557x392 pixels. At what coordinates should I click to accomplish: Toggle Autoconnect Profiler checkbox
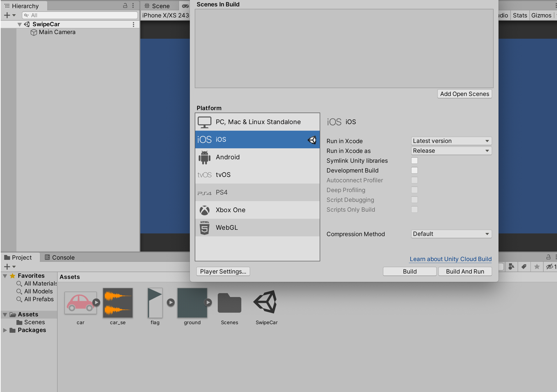click(414, 180)
